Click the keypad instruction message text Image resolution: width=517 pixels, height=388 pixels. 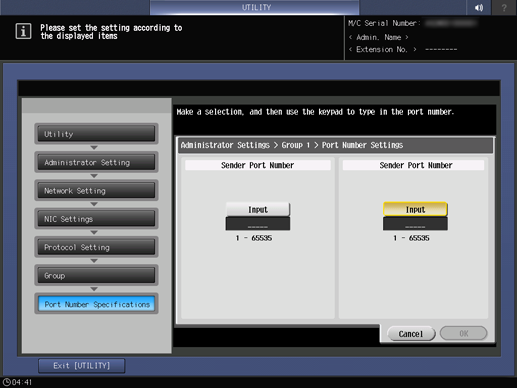(315, 112)
